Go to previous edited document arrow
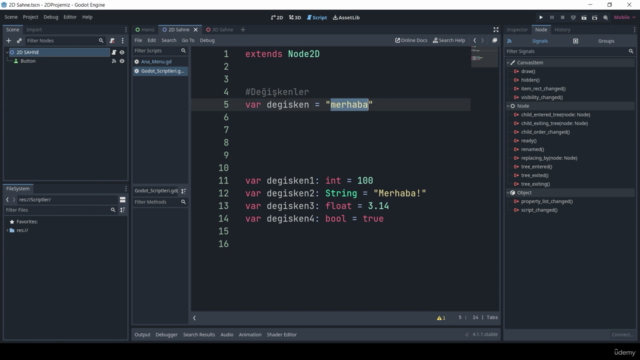The width and height of the screenshot is (640, 360). click(474, 40)
